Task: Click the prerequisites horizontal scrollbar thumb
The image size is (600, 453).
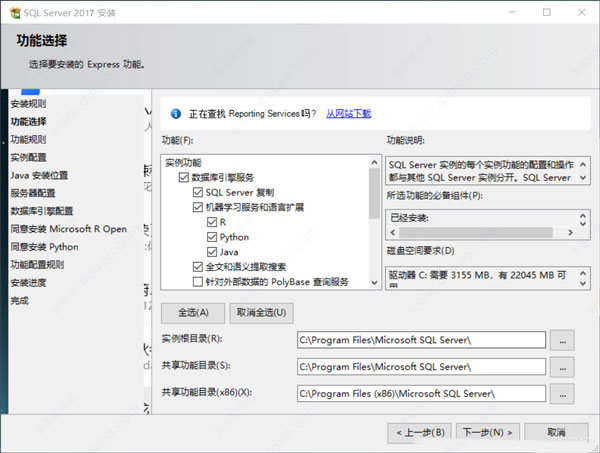Action: 476,232
